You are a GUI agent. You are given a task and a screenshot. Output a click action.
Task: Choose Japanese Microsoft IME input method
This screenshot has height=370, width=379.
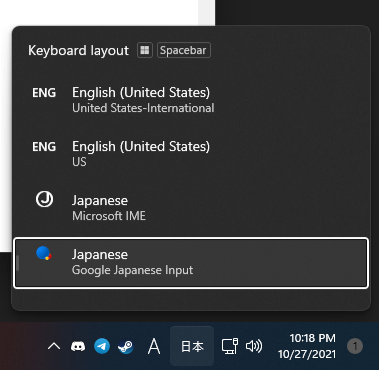(191, 208)
